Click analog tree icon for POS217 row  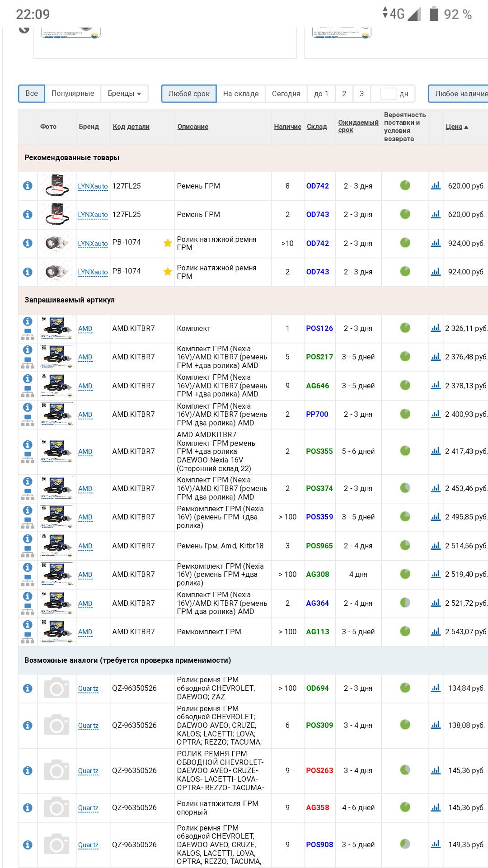(28, 363)
